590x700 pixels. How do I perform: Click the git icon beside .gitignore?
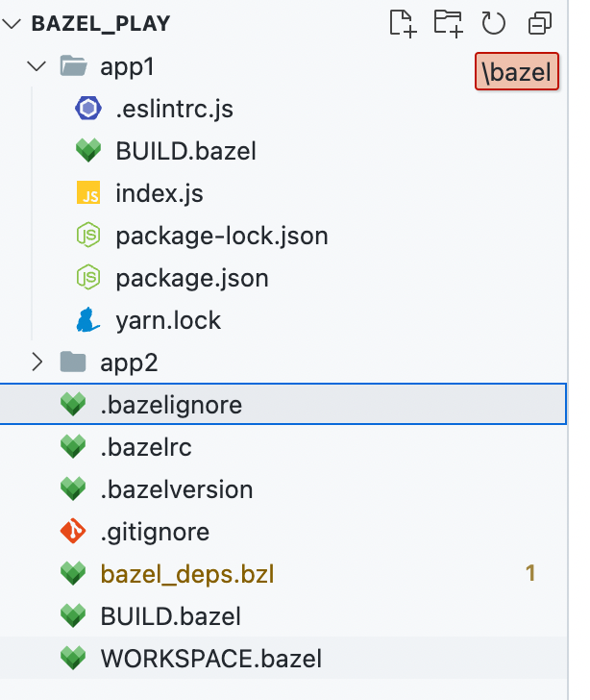point(73,531)
